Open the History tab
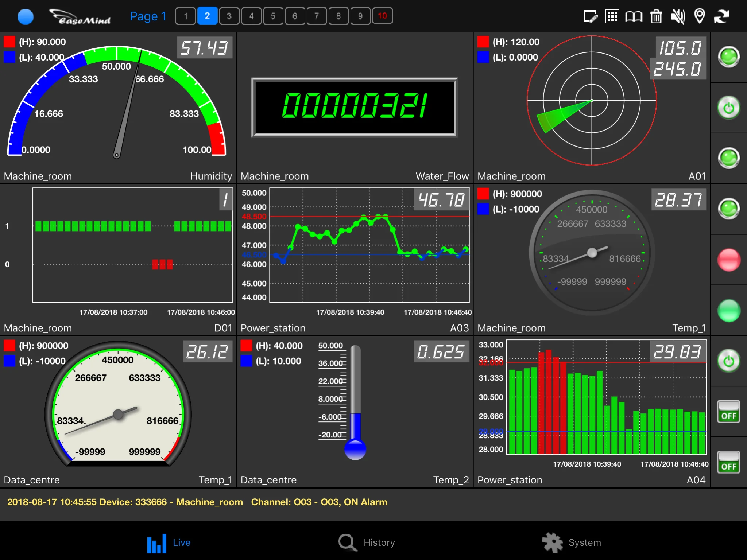Screen dimensions: 747x560 [x=367, y=542]
